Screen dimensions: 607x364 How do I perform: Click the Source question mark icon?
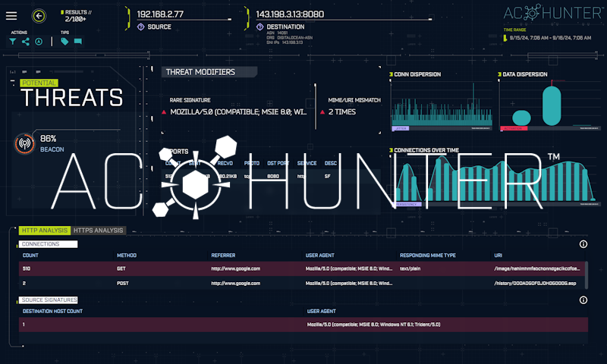coord(141,27)
